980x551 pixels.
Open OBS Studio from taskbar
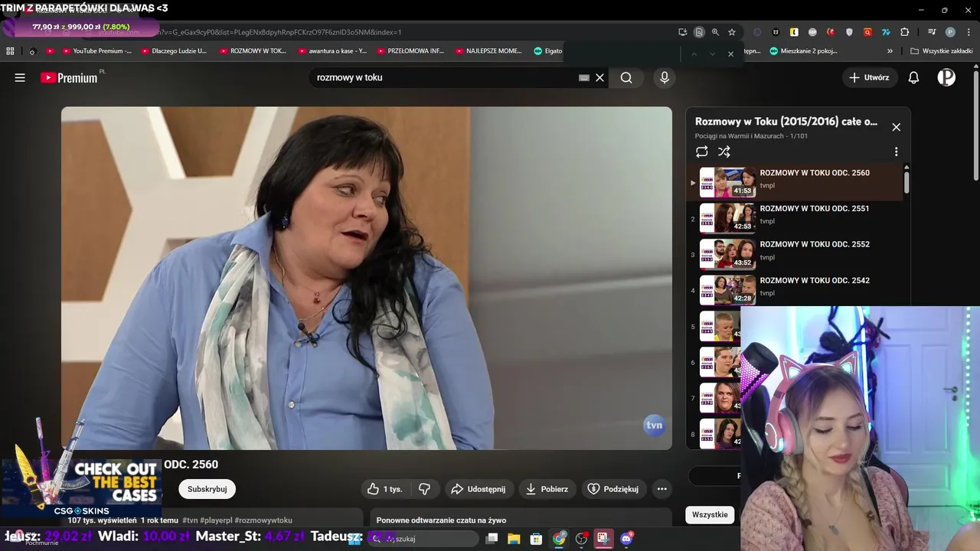coord(581,539)
